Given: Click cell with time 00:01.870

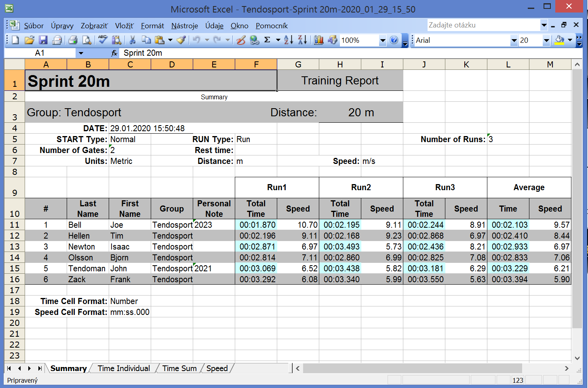Looking at the screenshot, I should [256, 225].
